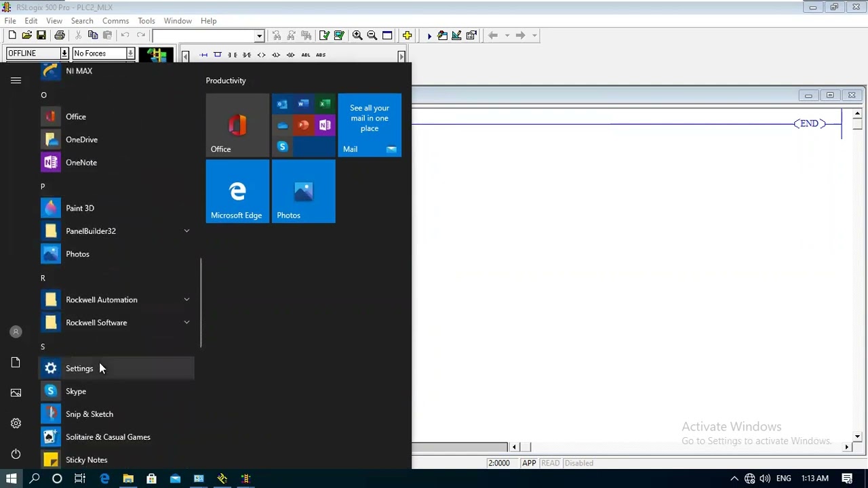Click the Copy toolbar icon
The image size is (868, 488).
[92, 35]
